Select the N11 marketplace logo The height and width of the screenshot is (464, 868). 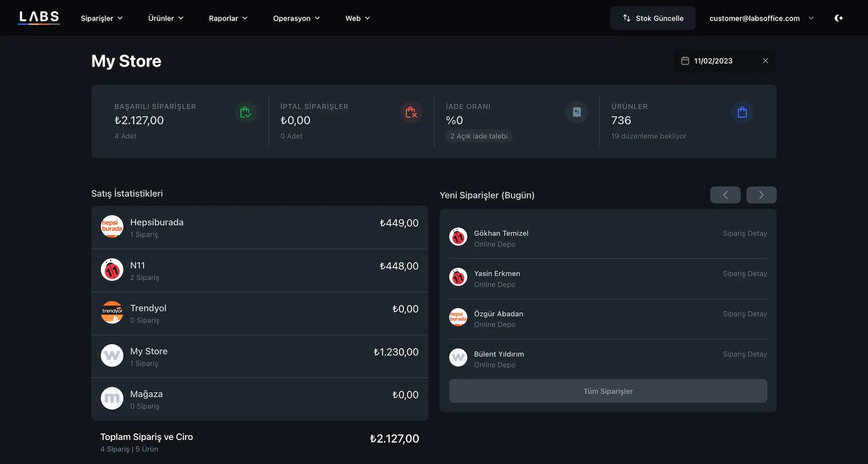tap(112, 270)
